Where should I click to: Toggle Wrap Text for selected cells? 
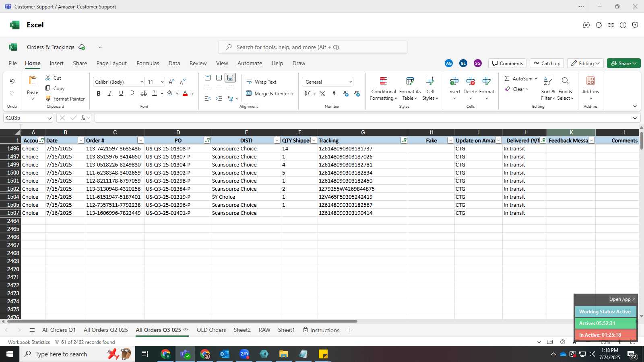coord(261,82)
